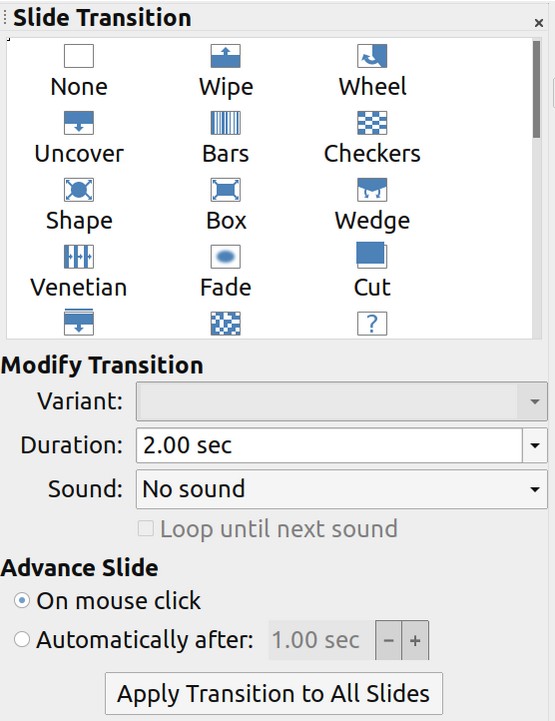Enable On mouse click advance
This screenshot has height=721, width=555.
[22, 601]
